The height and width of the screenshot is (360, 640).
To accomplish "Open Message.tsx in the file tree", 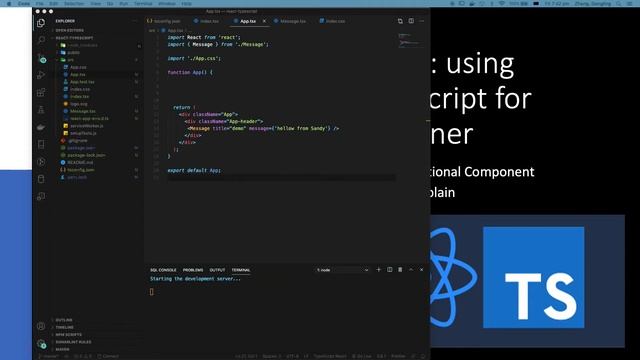I will pyautogui.click(x=82, y=111).
